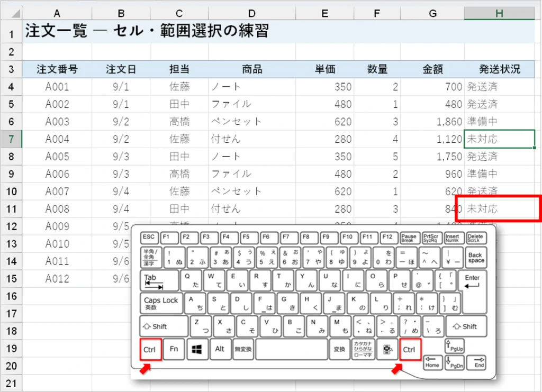Click the 担当 cell 高橋 in row 6
Screen dimensions: 542x392
pyautogui.click(x=179, y=122)
